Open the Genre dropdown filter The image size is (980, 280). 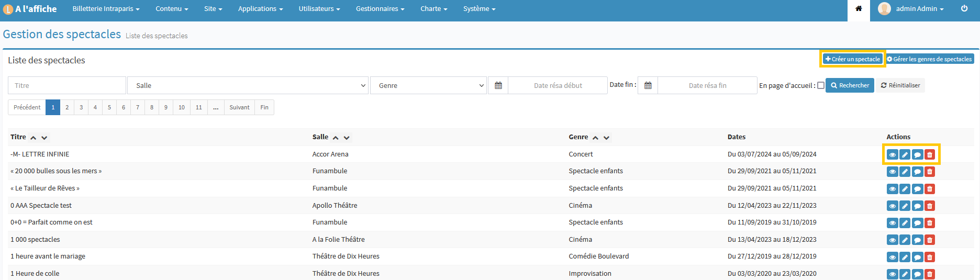(x=428, y=85)
